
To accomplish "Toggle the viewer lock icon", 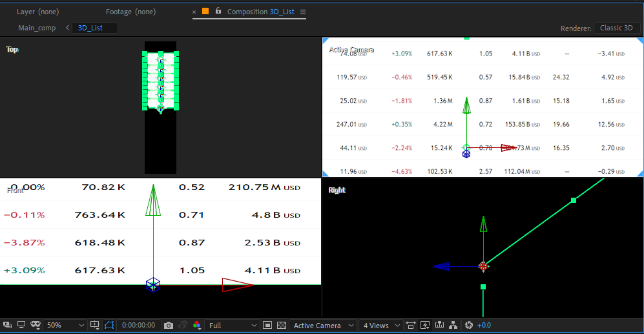I will pos(218,12).
